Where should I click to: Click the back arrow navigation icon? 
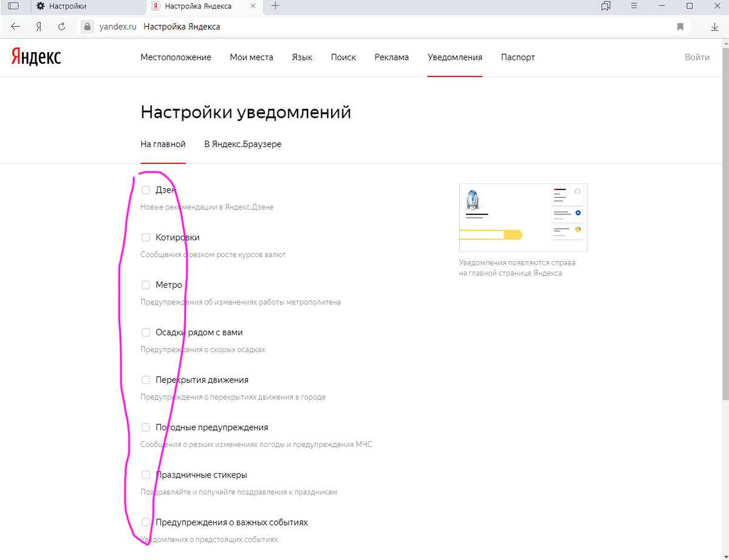tap(16, 27)
